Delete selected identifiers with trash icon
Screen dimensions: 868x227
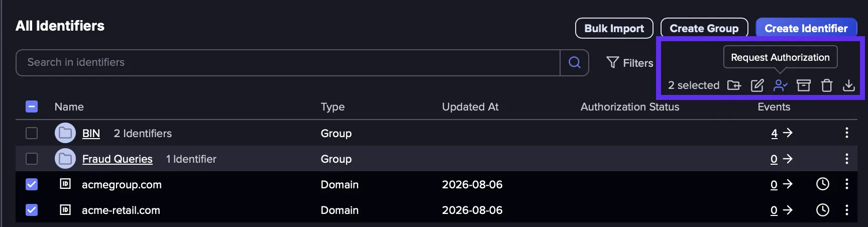[x=827, y=85]
